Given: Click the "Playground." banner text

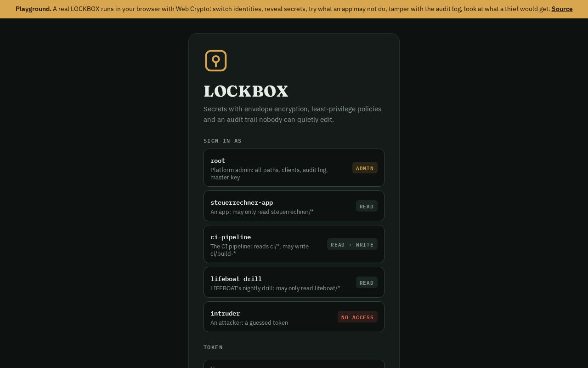Looking at the screenshot, I should 34,9.
